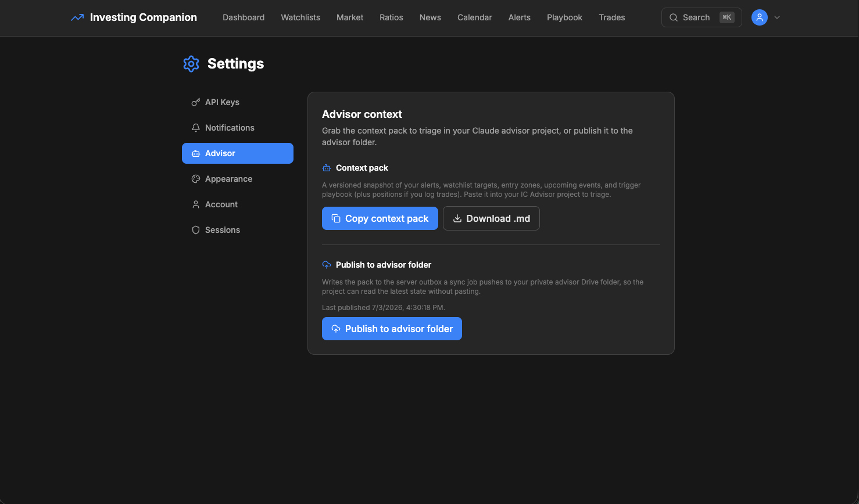The height and width of the screenshot is (504, 859).
Task: Open the News section
Action: tap(430, 17)
